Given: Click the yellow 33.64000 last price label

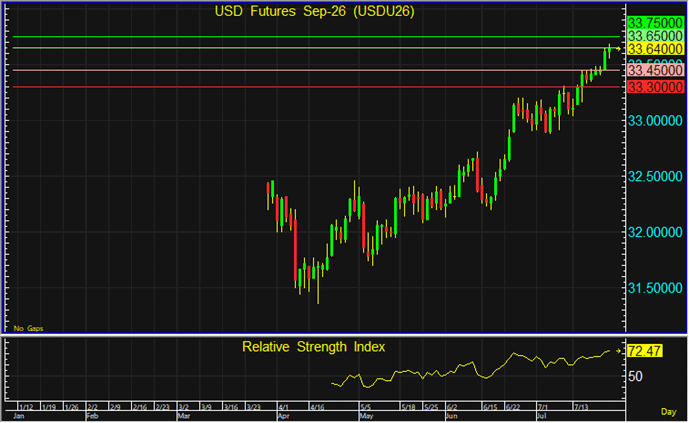Looking at the screenshot, I should tap(656, 49).
